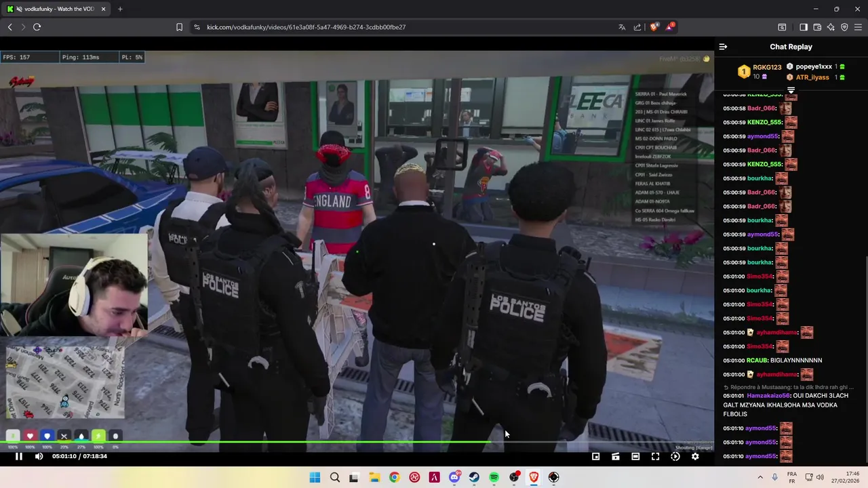Open network and volume quick settings

click(x=813, y=478)
